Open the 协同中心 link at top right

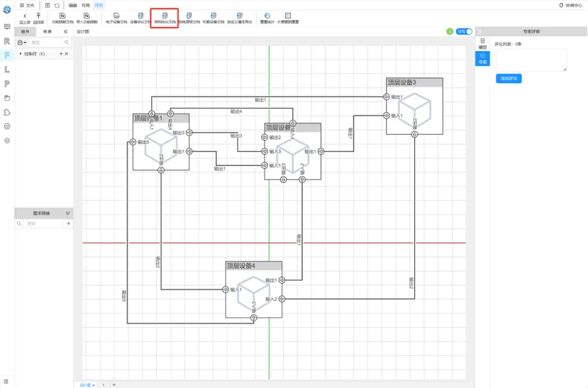(x=570, y=5)
